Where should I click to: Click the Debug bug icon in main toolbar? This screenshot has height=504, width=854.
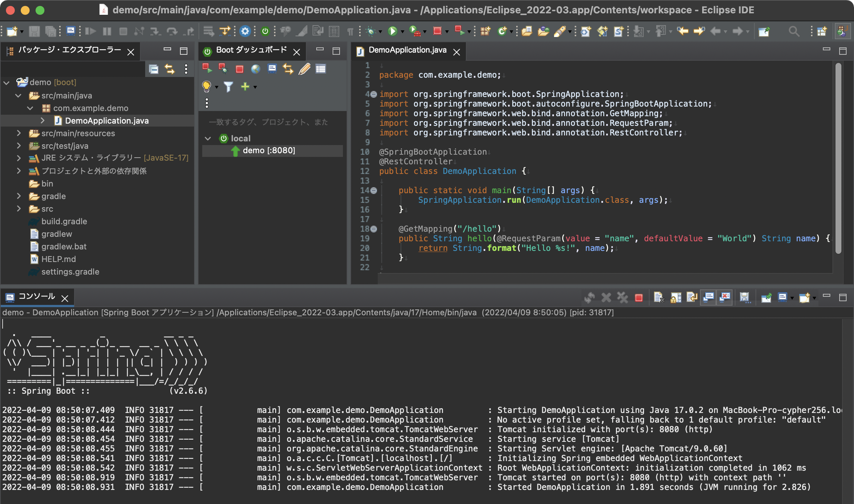(x=370, y=31)
